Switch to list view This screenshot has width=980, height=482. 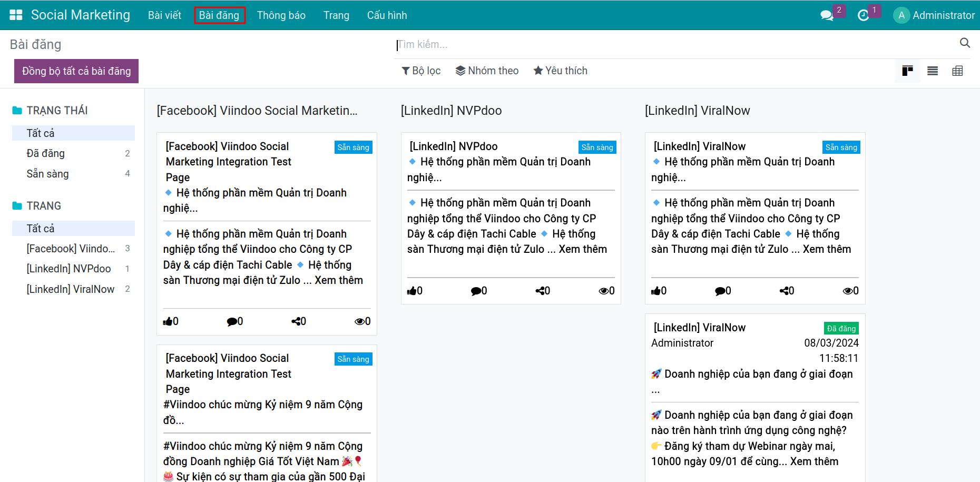(933, 71)
